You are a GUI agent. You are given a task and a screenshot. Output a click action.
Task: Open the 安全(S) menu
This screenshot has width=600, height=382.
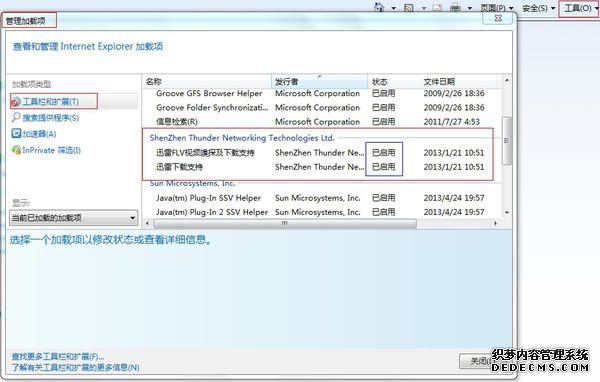click(x=538, y=8)
